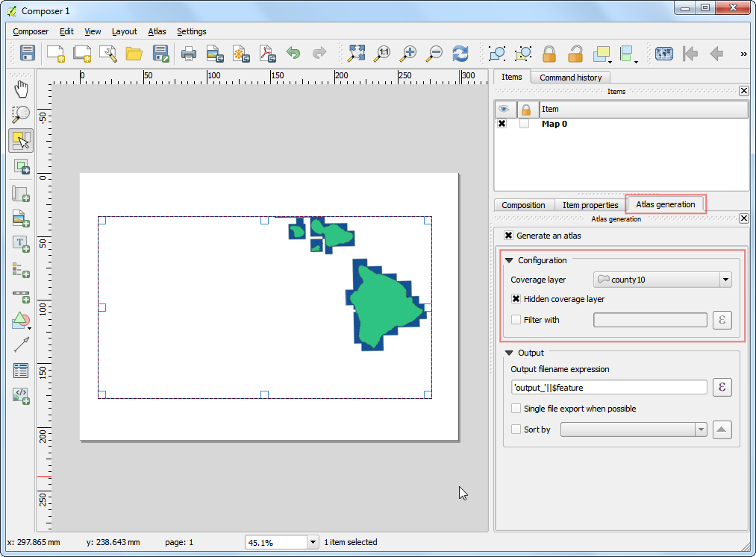Screen dimensions: 756x557
Task: Go to previous atlas feature
Action: [x=716, y=53]
